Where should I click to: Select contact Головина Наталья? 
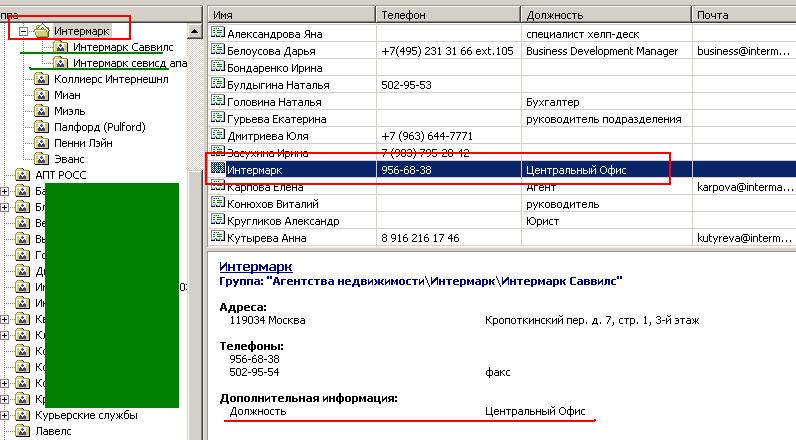click(x=274, y=102)
